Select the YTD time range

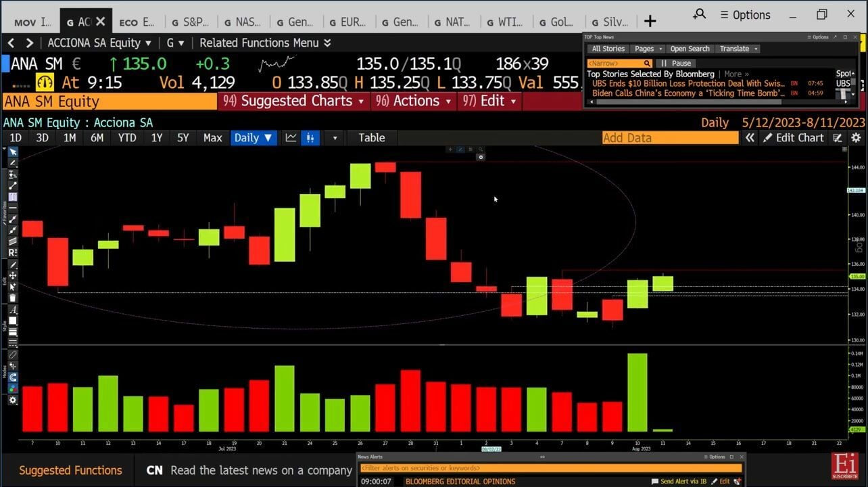[127, 138]
